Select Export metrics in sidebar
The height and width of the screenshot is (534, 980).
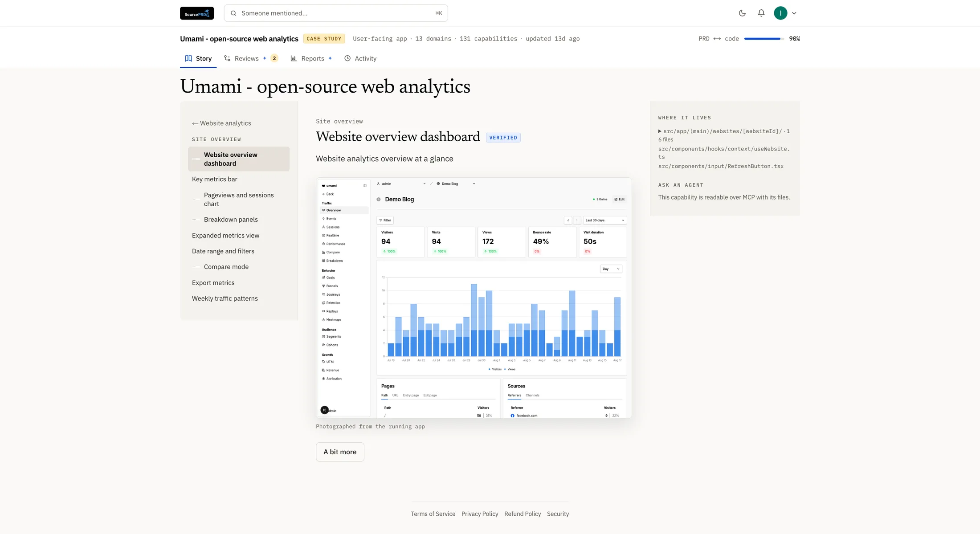click(213, 283)
